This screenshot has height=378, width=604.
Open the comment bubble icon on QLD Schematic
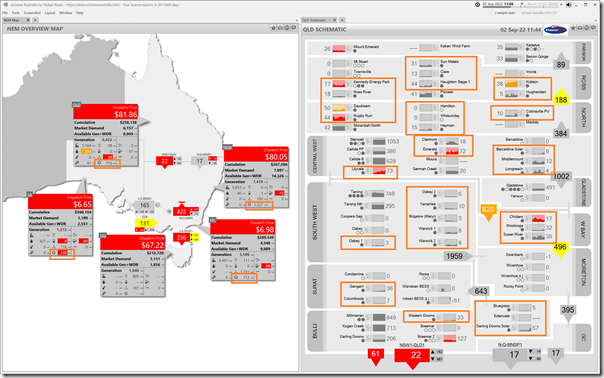593,28
